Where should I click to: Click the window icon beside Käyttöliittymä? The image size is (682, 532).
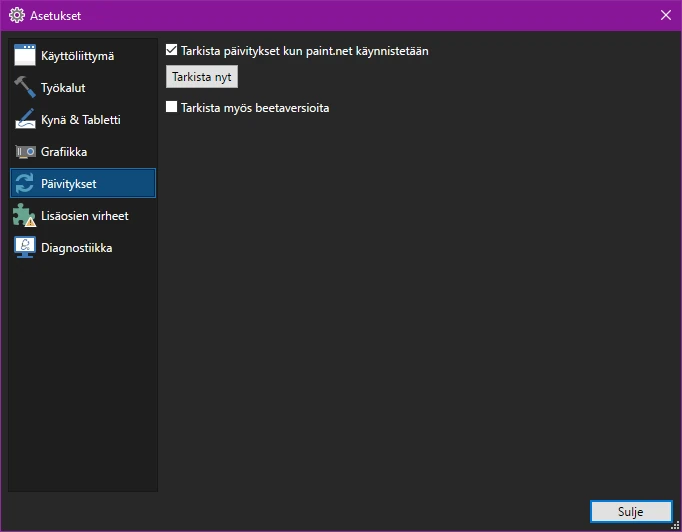tap(25, 56)
